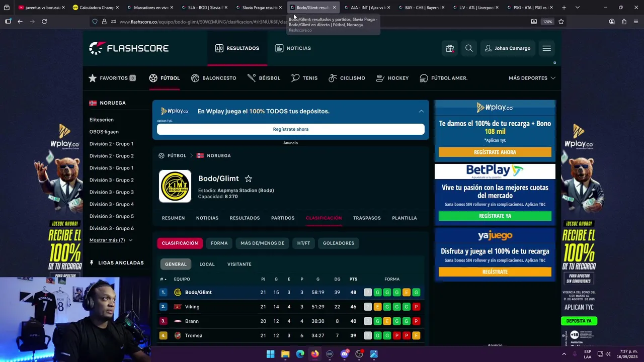Open Eliteserien in the sidebar
Image resolution: width=644 pixels, height=362 pixels.
(x=102, y=120)
